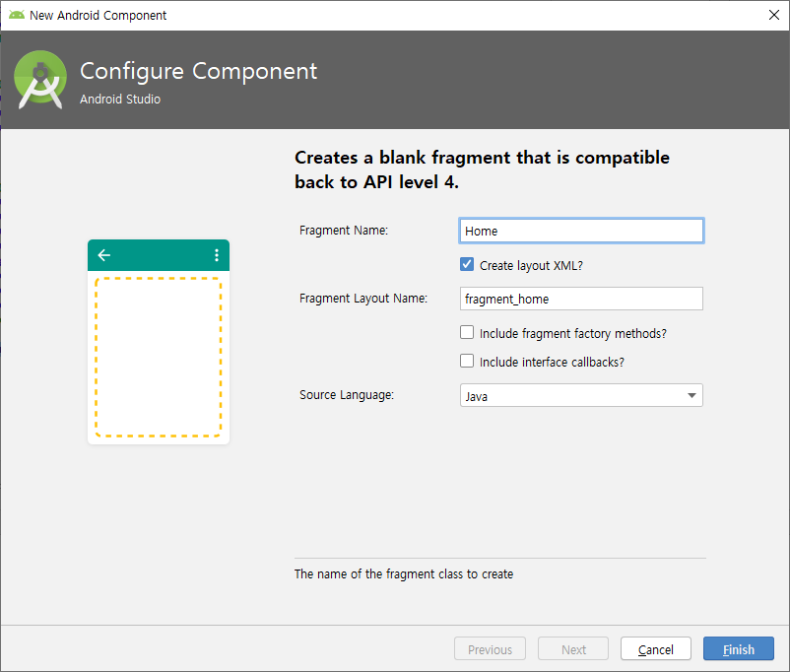Viewport: 790px width, 672px height.
Task: Click the disabled Previous button
Action: pos(490,648)
